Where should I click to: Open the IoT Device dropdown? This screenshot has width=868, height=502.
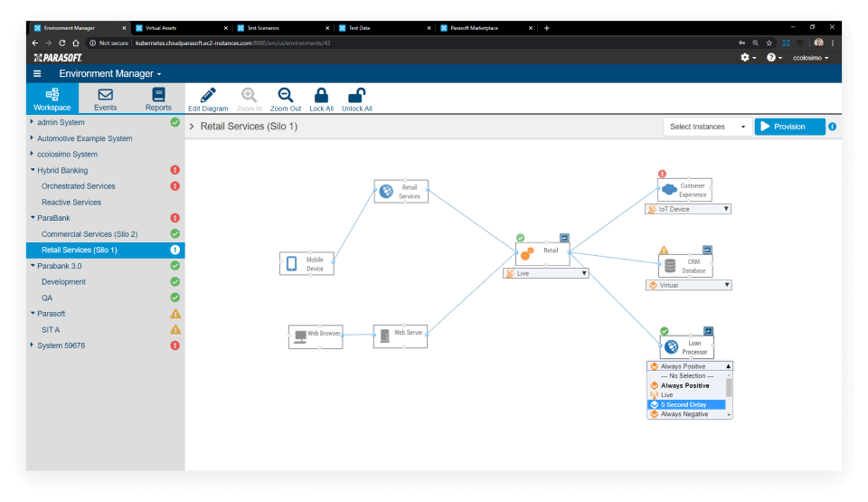[688, 209]
